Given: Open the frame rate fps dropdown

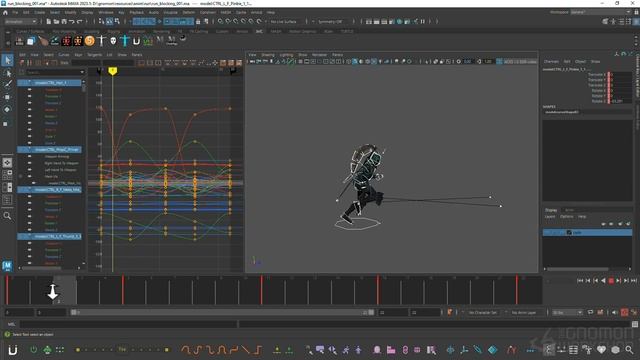Looking at the screenshot, I should pos(567,312).
